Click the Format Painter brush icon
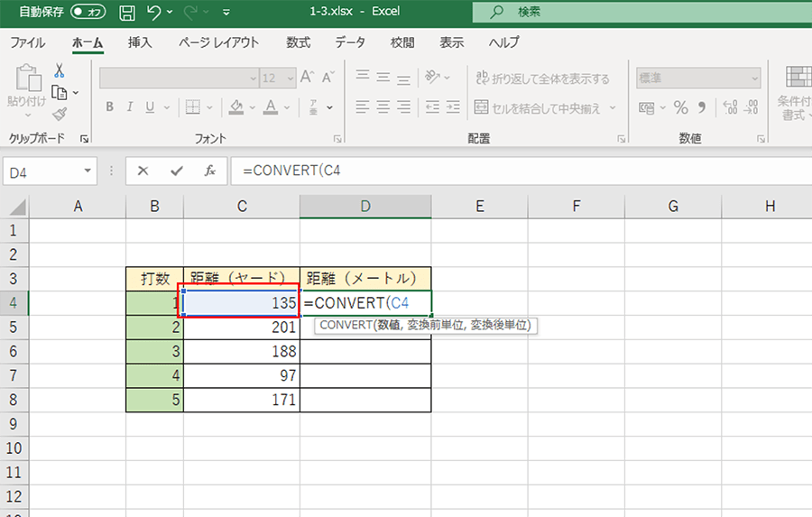This screenshot has height=517, width=812. point(60,114)
